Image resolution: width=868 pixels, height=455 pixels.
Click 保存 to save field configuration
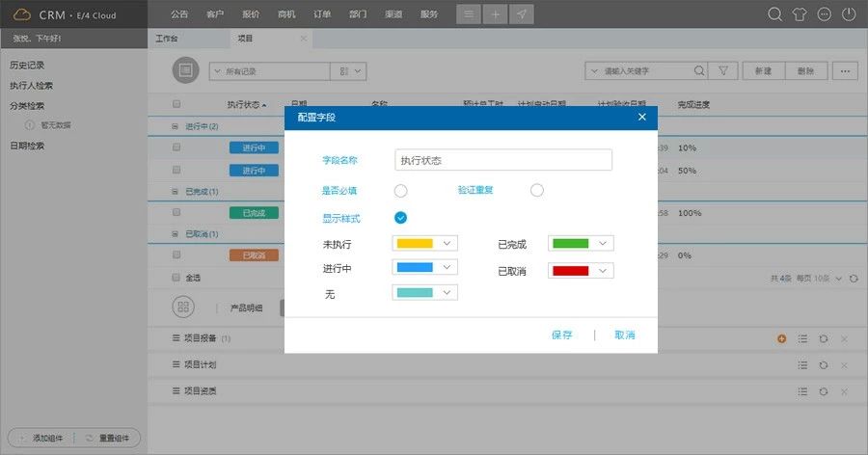[561, 335]
